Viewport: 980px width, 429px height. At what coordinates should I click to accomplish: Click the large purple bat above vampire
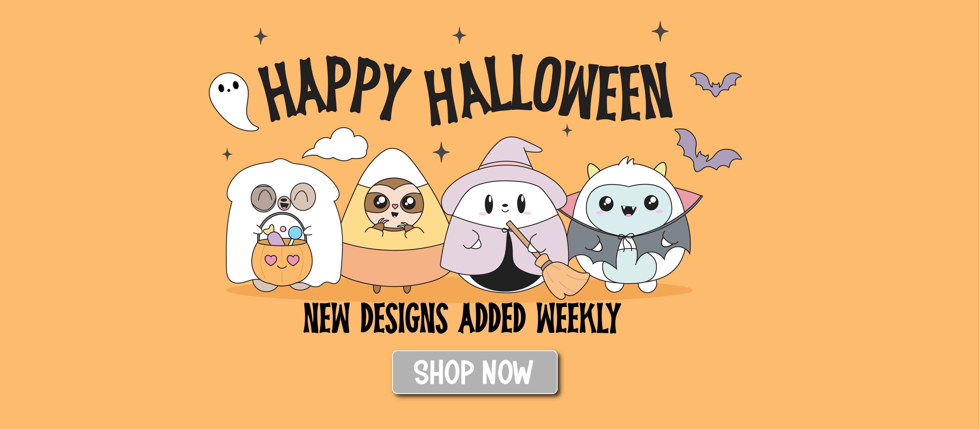(x=708, y=150)
